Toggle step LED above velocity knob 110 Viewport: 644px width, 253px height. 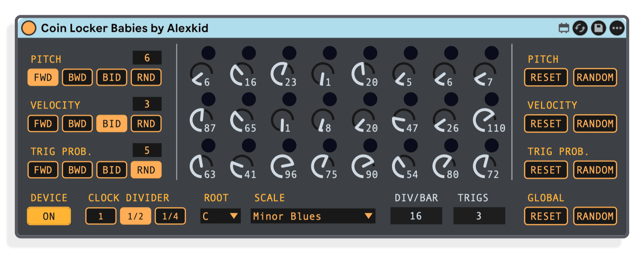point(491,99)
